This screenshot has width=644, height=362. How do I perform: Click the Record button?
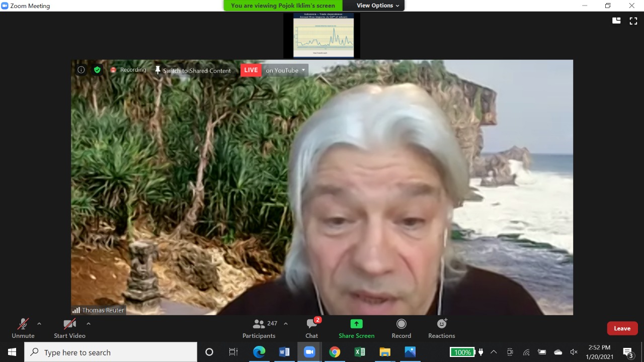coord(401,328)
